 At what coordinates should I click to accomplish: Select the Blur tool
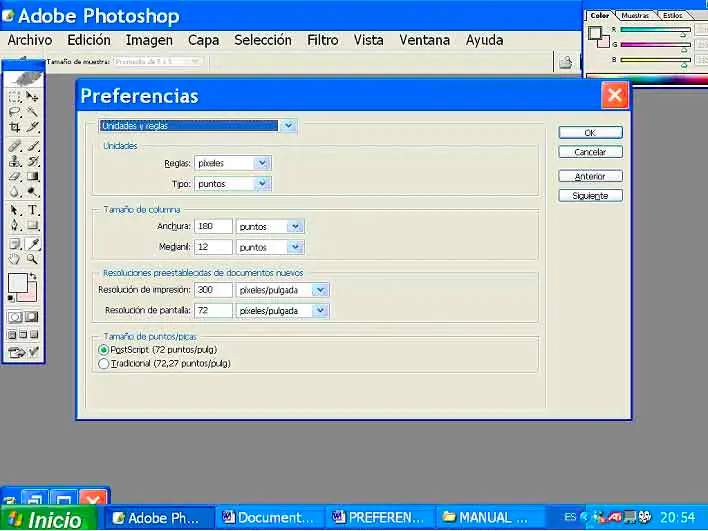click(14, 192)
